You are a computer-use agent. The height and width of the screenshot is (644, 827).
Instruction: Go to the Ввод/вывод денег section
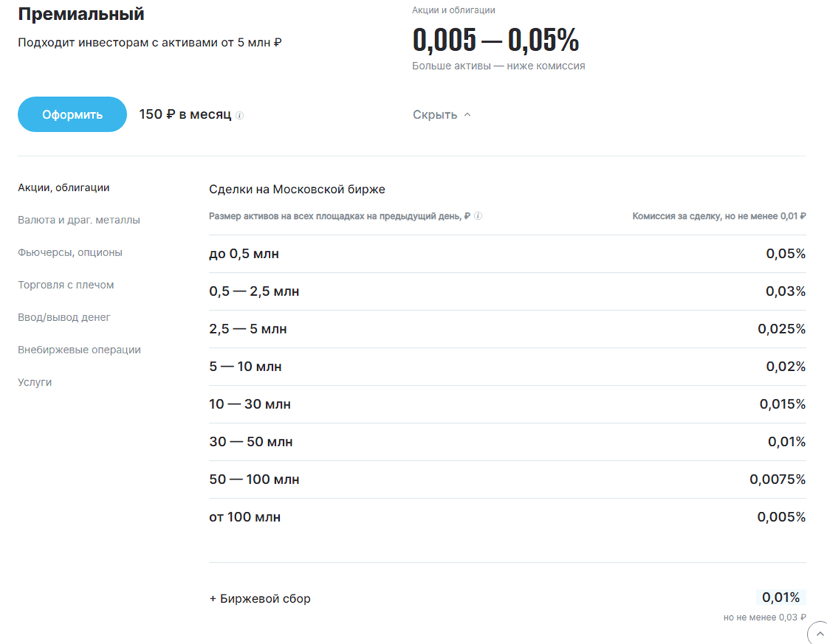click(64, 317)
